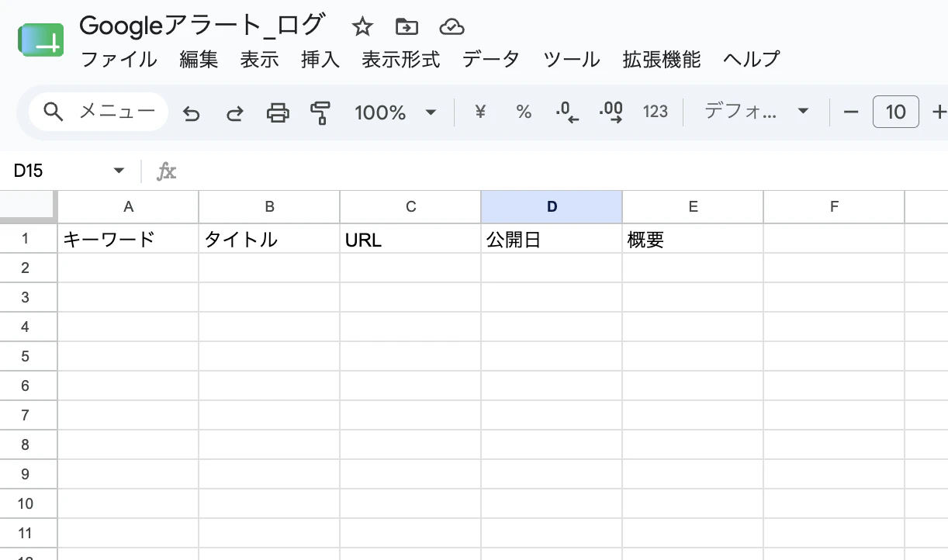Select column A header
This screenshot has width=948, height=560.
pyautogui.click(x=128, y=206)
